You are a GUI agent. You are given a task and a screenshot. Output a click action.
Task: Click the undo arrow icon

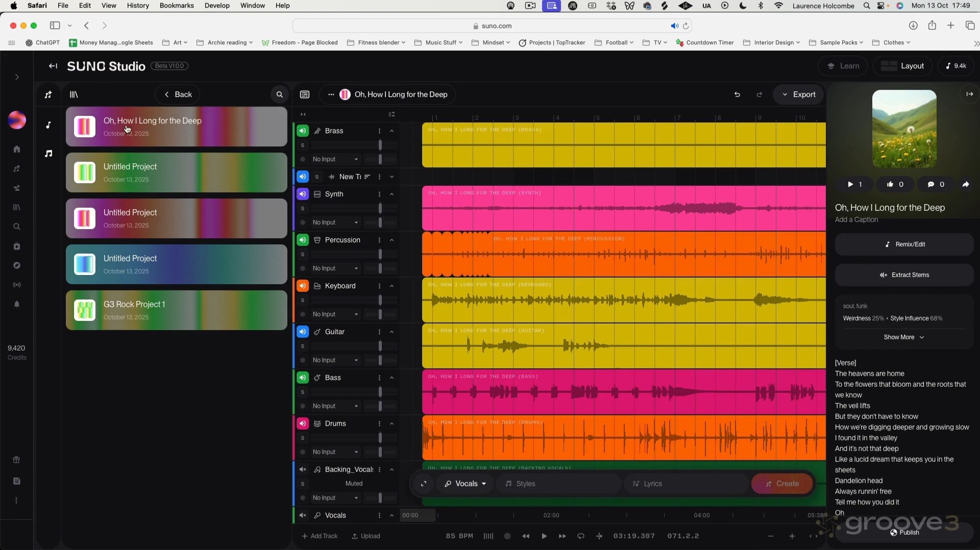[x=737, y=94]
